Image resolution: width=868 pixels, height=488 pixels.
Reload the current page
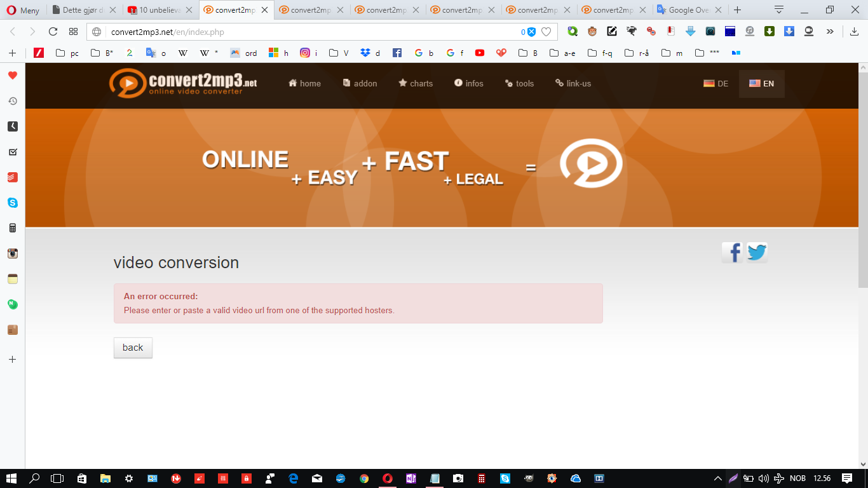(x=53, y=32)
